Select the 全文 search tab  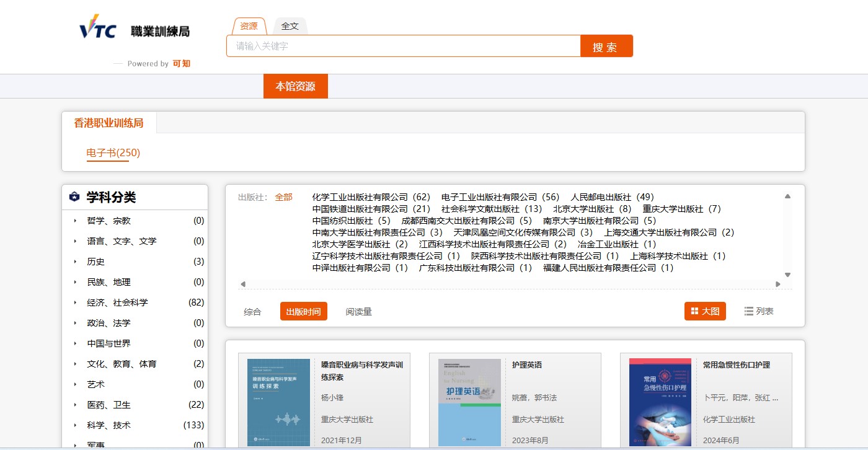tap(290, 26)
